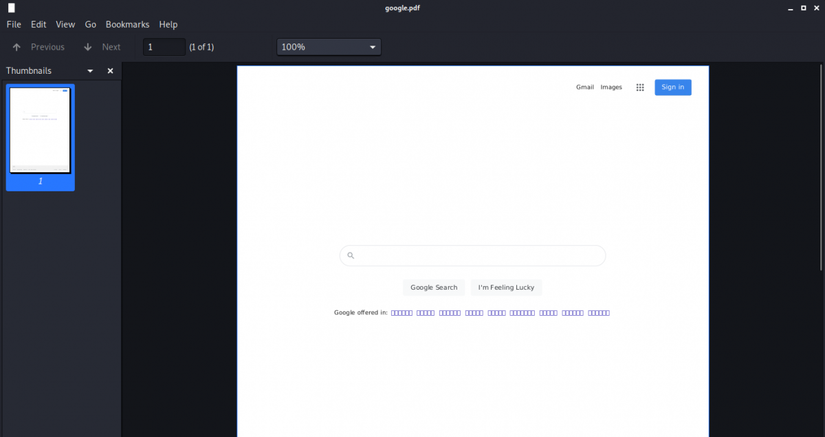Open the 100% zoom level dropdown

pyautogui.click(x=329, y=47)
